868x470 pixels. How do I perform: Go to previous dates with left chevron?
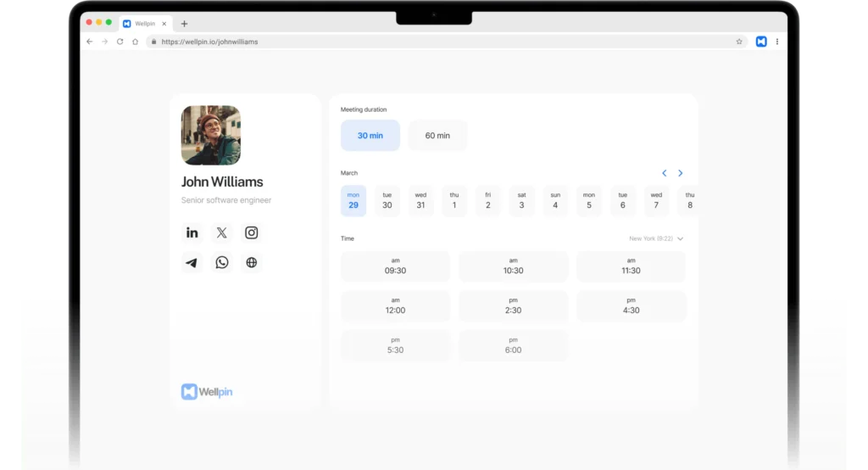(664, 173)
